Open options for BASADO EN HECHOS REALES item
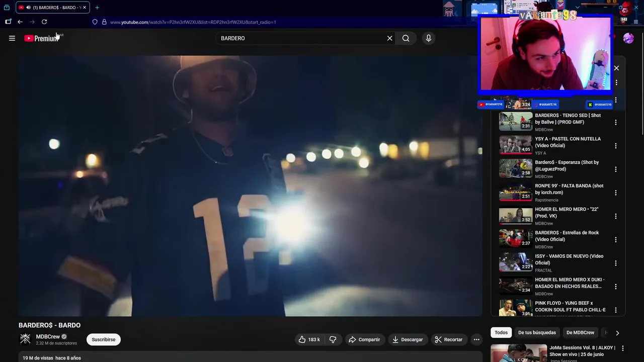 pyautogui.click(x=616, y=287)
